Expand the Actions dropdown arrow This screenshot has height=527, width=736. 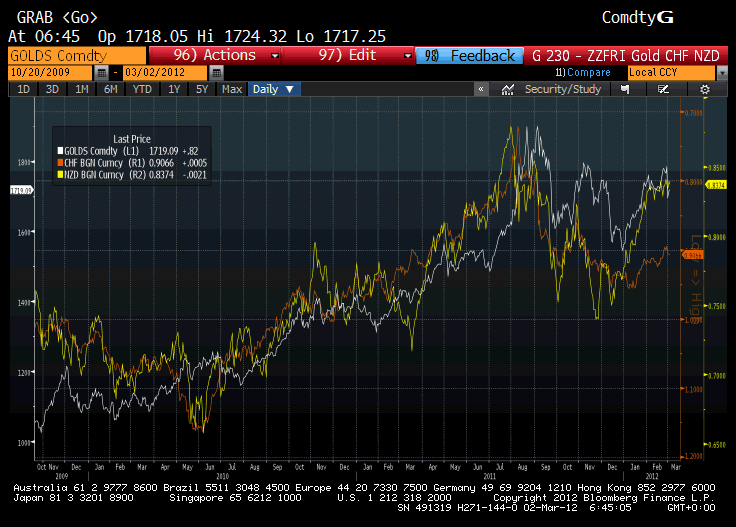coord(275,56)
